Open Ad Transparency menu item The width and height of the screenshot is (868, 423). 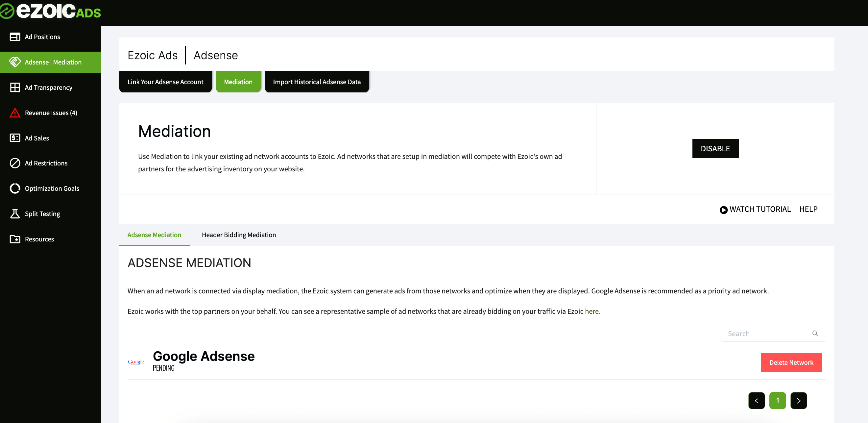[x=51, y=87]
